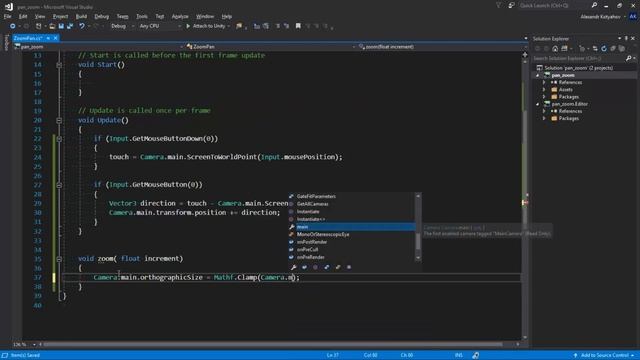
Task: Open the Edit menu
Action: click(x=23, y=17)
